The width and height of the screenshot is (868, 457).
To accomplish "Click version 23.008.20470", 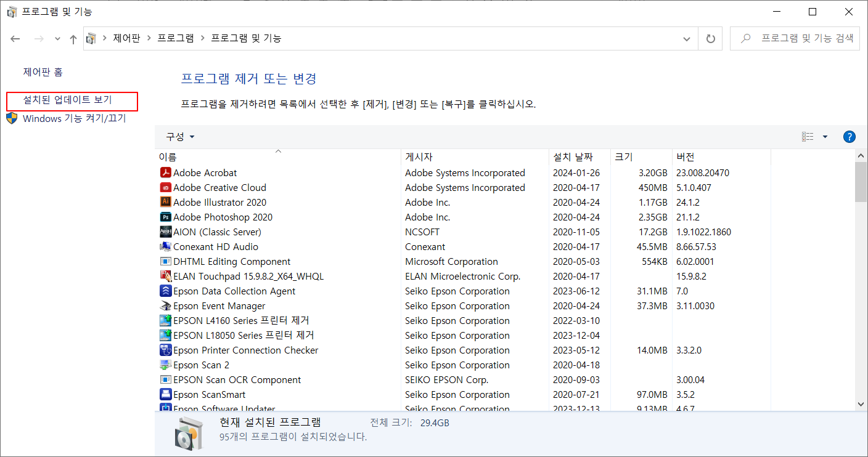I will [703, 173].
